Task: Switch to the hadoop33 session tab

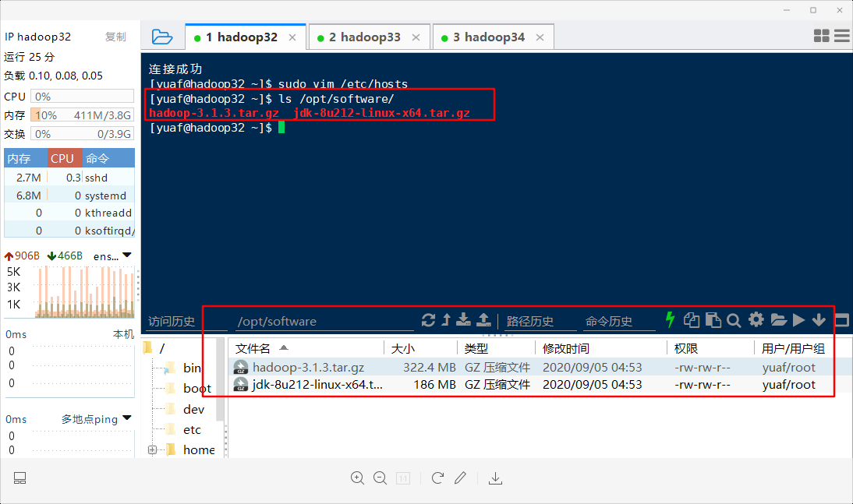Action: [x=370, y=37]
